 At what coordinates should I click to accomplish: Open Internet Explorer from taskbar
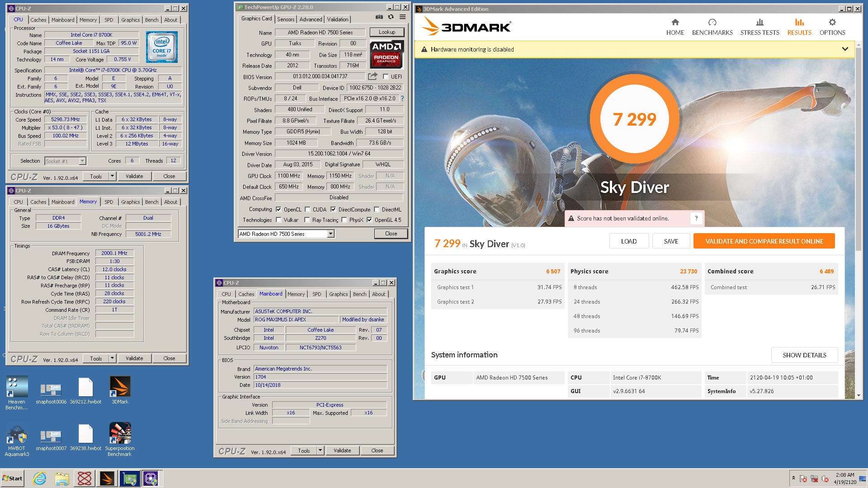pyautogui.click(x=40, y=478)
